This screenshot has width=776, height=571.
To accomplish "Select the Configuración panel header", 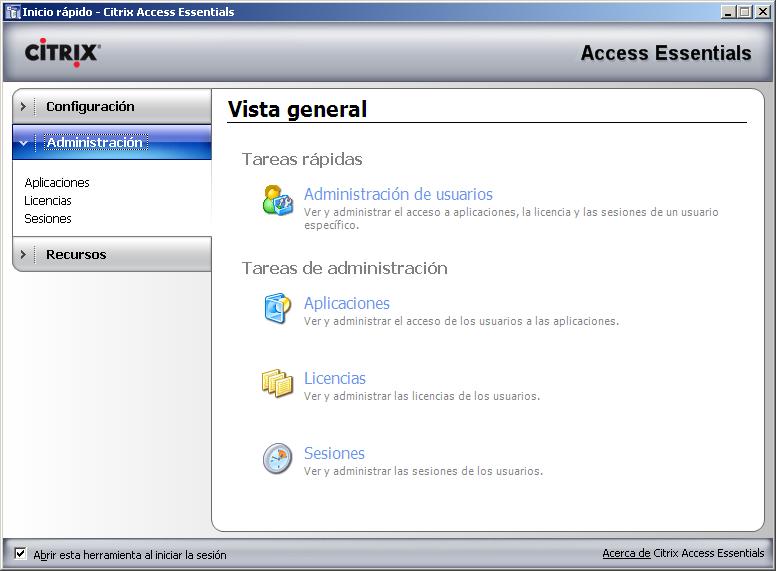I will (112, 106).
